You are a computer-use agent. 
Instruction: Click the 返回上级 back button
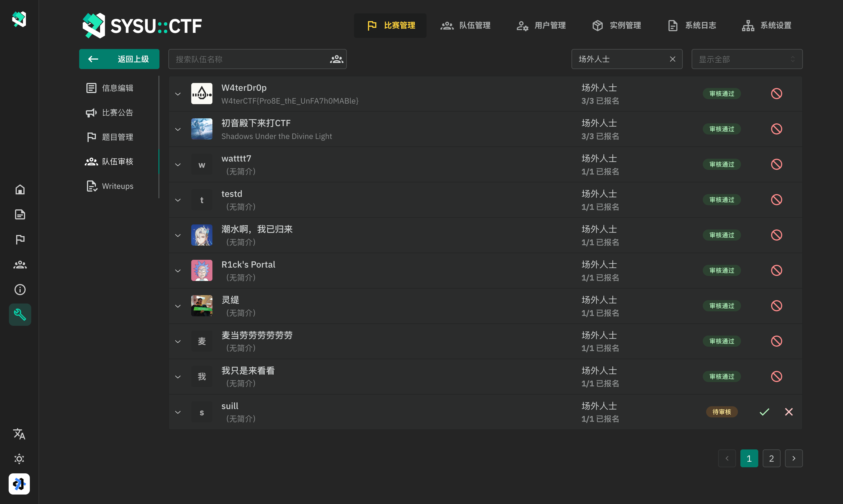(119, 59)
